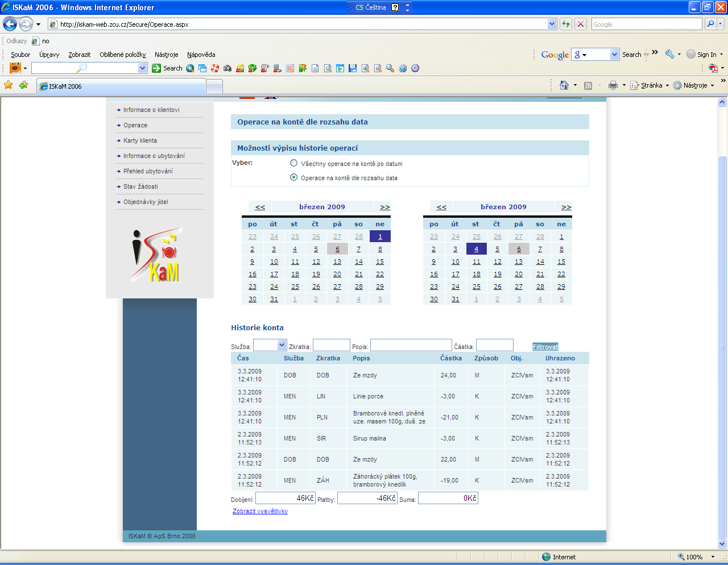Click the empty new tab button

click(x=214, y=86)
